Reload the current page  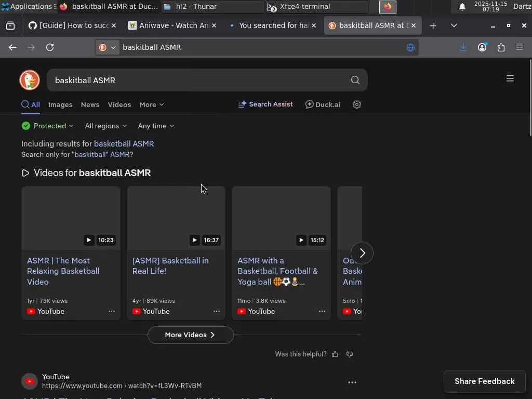click(50, 47)
